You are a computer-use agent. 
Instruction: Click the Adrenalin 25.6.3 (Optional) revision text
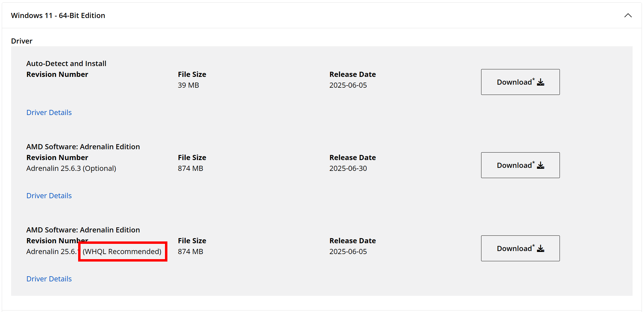point(71,168)
